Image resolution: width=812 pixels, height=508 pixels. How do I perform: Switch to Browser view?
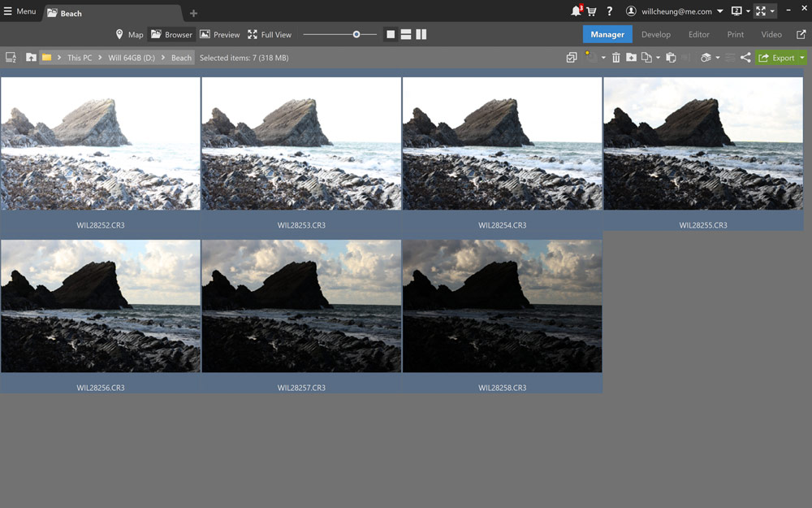pyautogui.click(x=171, y=34)
